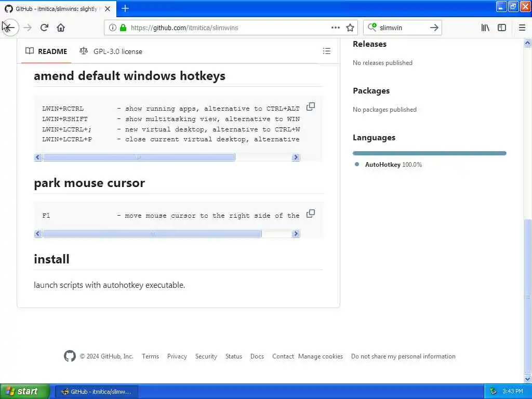
Task: Open the Releases heading link
Action: [369, 44]
